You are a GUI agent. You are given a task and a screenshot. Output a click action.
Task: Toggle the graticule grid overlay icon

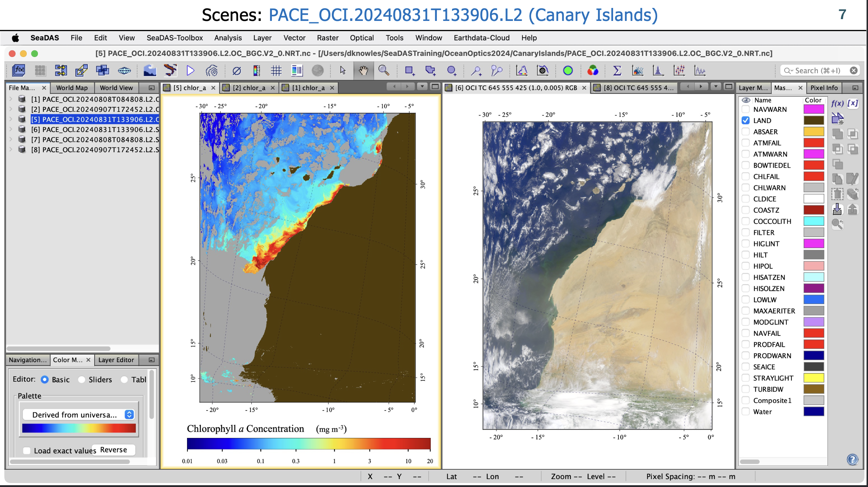point(276,71)
